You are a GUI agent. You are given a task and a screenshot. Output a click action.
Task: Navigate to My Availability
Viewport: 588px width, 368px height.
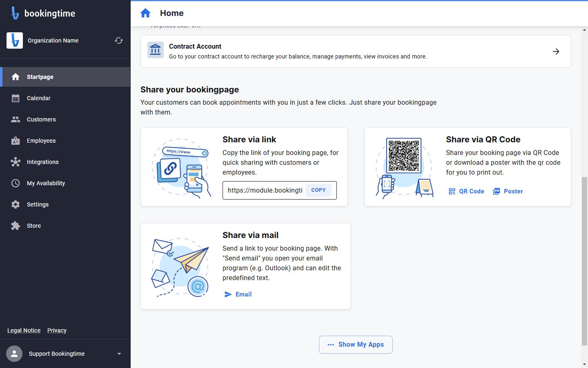point(65,183)
